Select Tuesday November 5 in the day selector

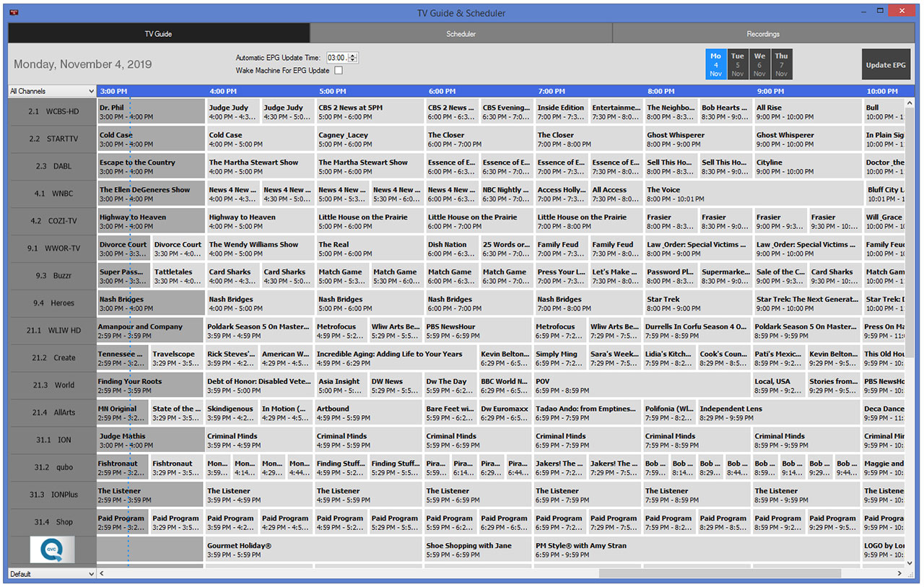point(737,64)
